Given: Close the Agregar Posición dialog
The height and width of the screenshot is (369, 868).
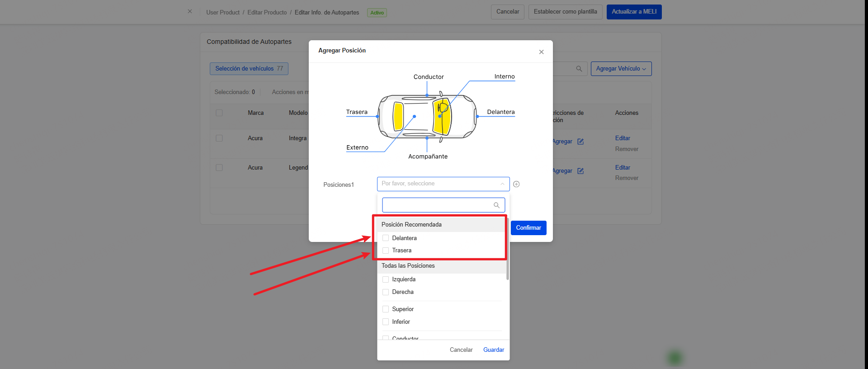Looking at the screenshot, I should [541, 52].
